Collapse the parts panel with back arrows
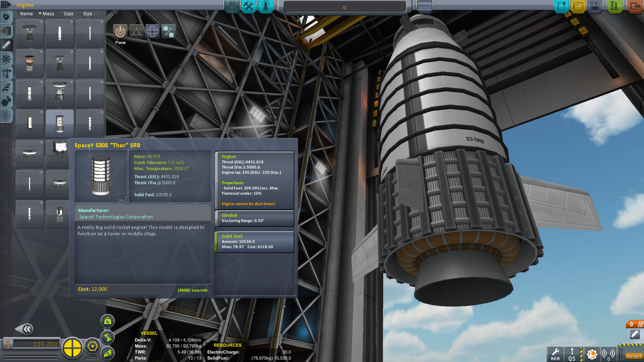 point(25,329)
